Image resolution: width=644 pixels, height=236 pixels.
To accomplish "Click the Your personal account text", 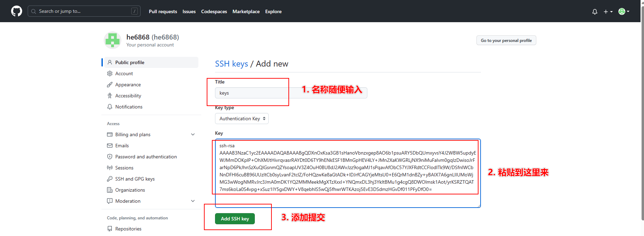I will tap(150, 45).
